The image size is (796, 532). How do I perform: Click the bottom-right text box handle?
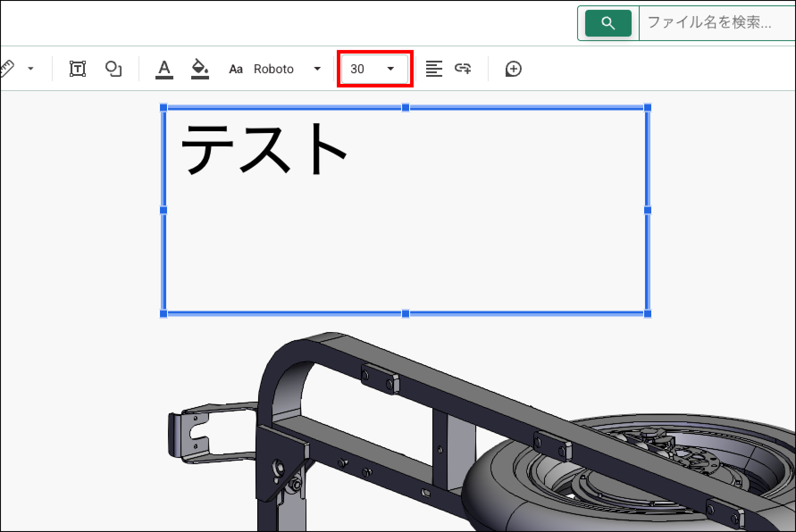[x=647, y=314]
